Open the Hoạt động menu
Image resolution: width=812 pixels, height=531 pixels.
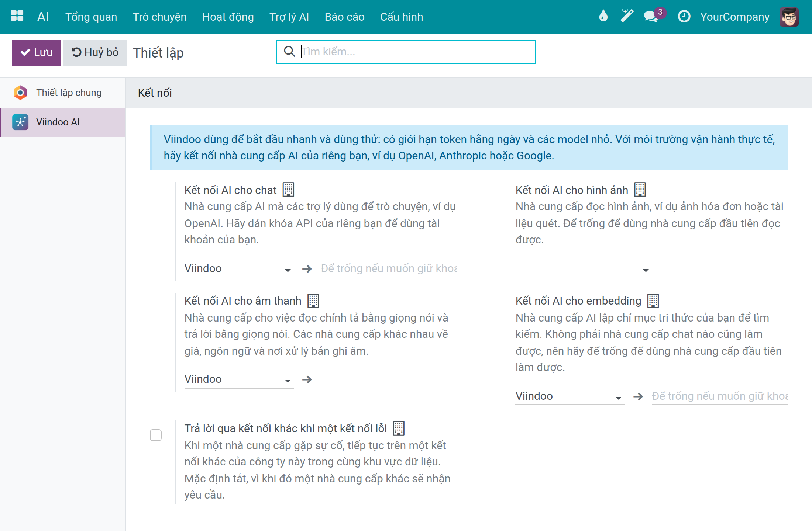(228, 17)
